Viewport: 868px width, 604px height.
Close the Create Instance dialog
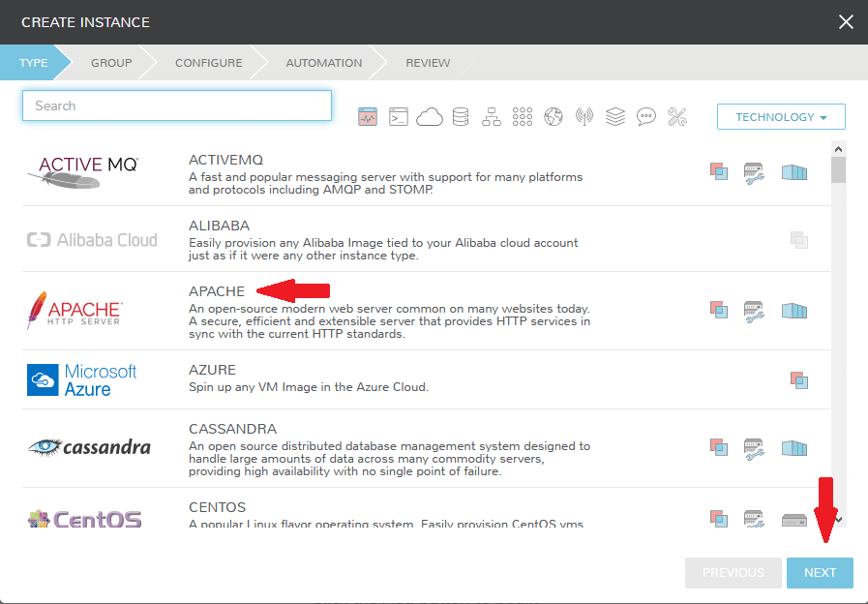846,21
